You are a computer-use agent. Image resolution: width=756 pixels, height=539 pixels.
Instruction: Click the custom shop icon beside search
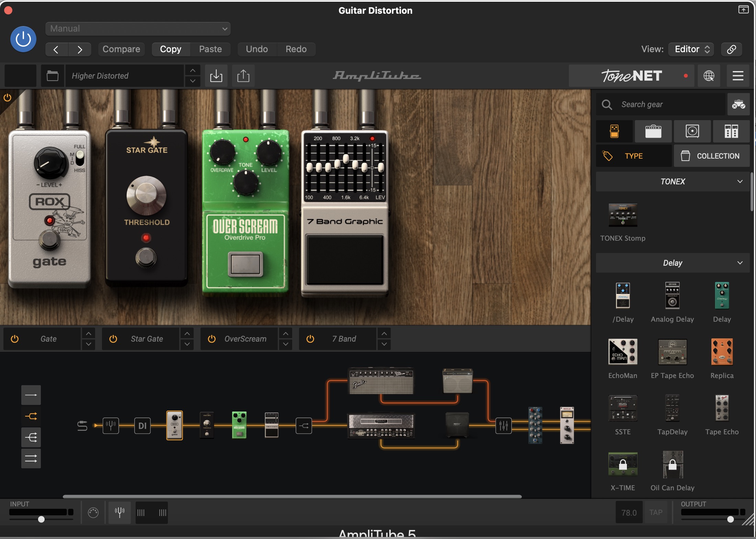pos(738,104)
